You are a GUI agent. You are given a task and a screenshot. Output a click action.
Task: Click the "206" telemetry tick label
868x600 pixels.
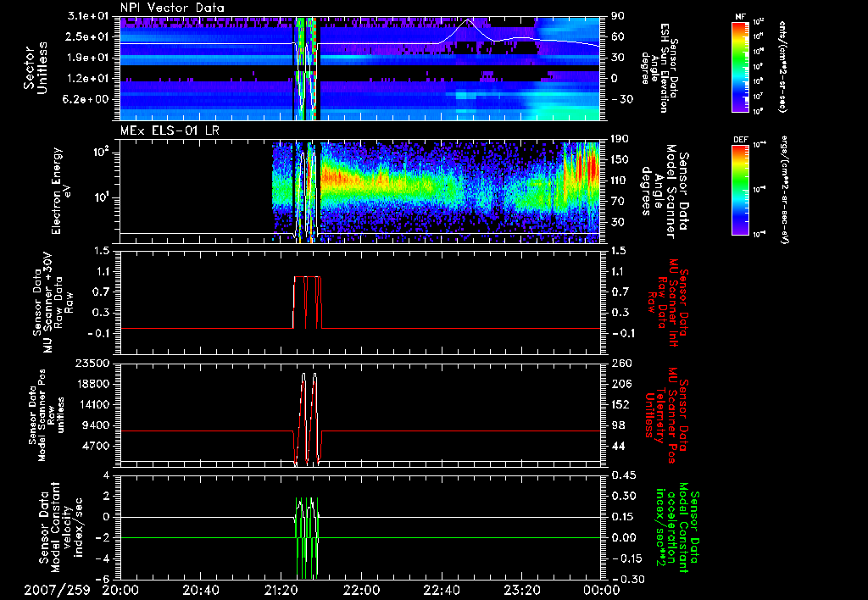(x=620, y=384)
